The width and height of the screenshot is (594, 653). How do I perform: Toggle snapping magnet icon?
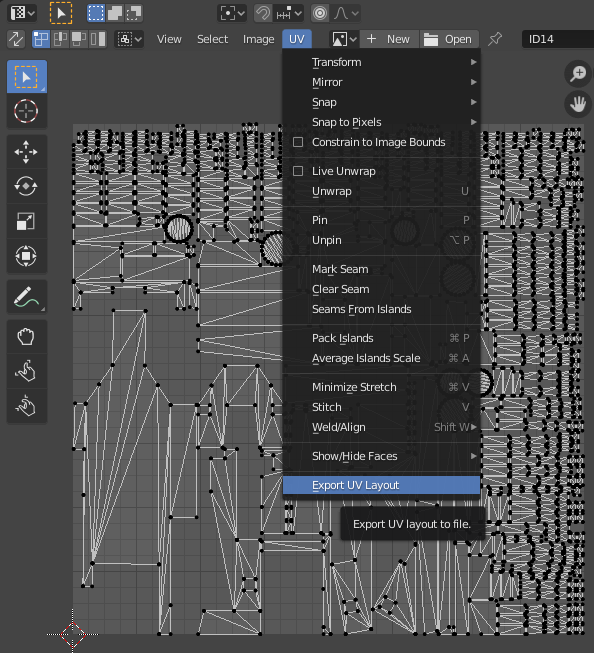[x=263, y=13]
